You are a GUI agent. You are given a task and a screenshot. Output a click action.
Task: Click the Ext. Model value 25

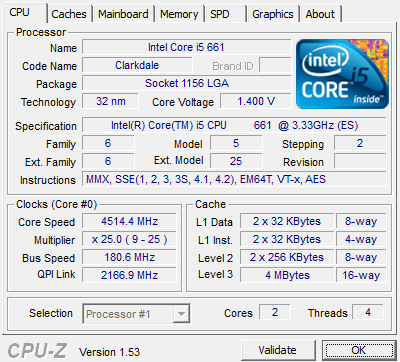coord(236,161)
